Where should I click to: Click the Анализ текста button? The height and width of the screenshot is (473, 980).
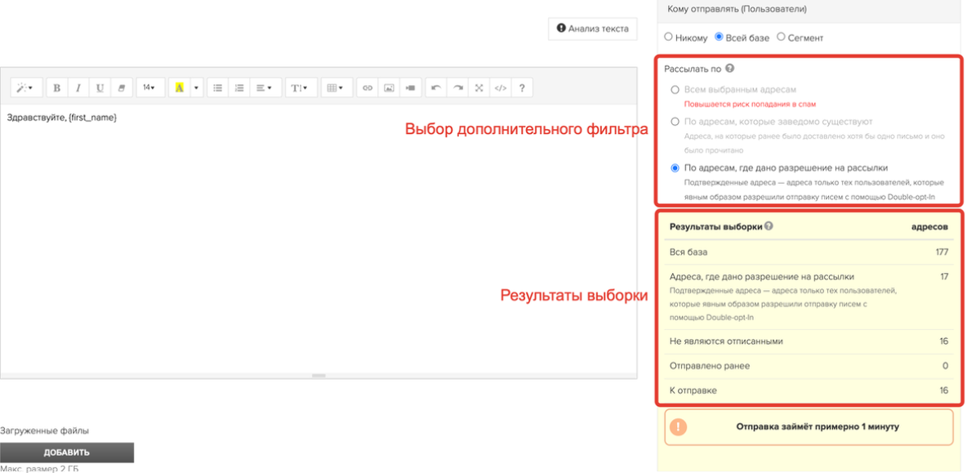pos(593,29)
